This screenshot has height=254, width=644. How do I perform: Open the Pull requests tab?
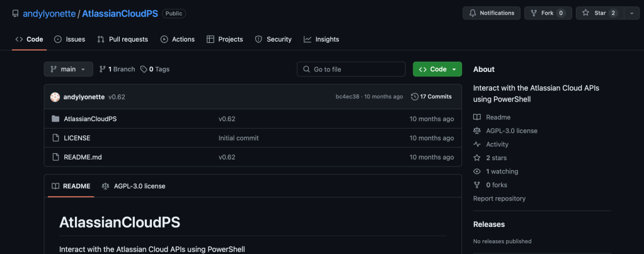click(122, 39)
